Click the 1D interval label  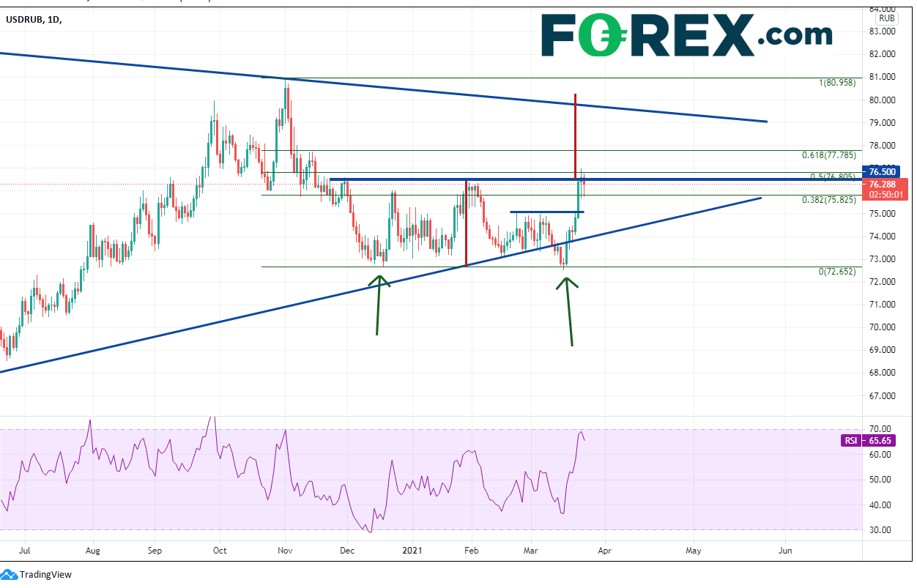click(53, 20)
